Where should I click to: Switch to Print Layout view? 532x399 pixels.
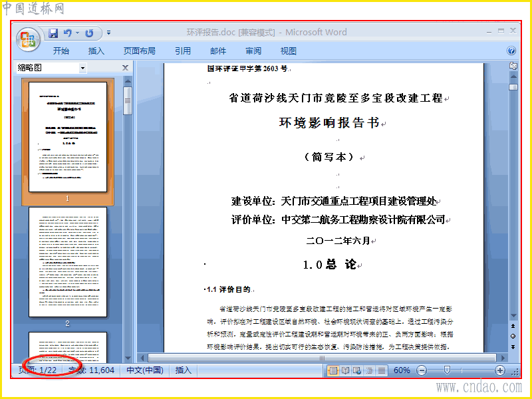(x=333, y=370)
